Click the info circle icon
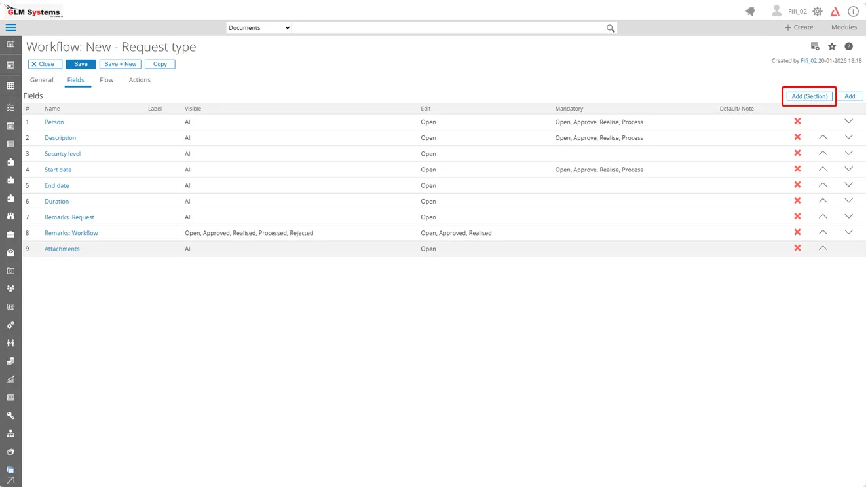Image resolution: width=868 pixels, height=487 pixels. (853, 11)
